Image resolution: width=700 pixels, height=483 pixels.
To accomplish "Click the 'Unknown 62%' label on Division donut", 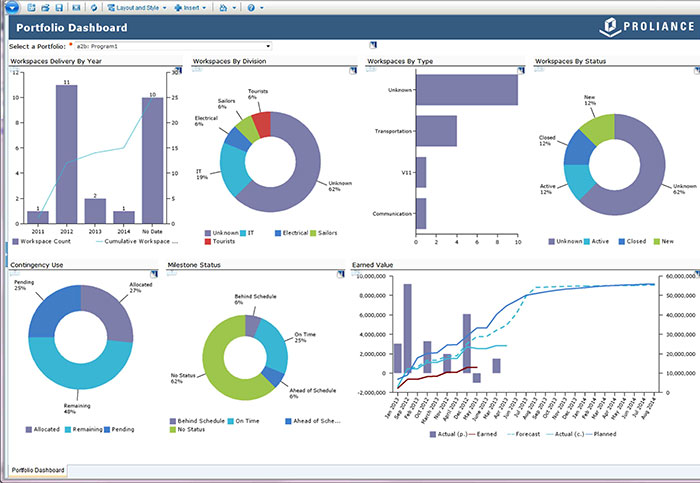I will [x=340, y=186].
